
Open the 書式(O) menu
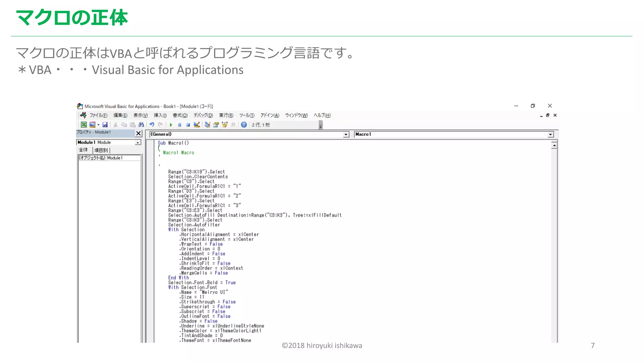(x=180, y=115)
